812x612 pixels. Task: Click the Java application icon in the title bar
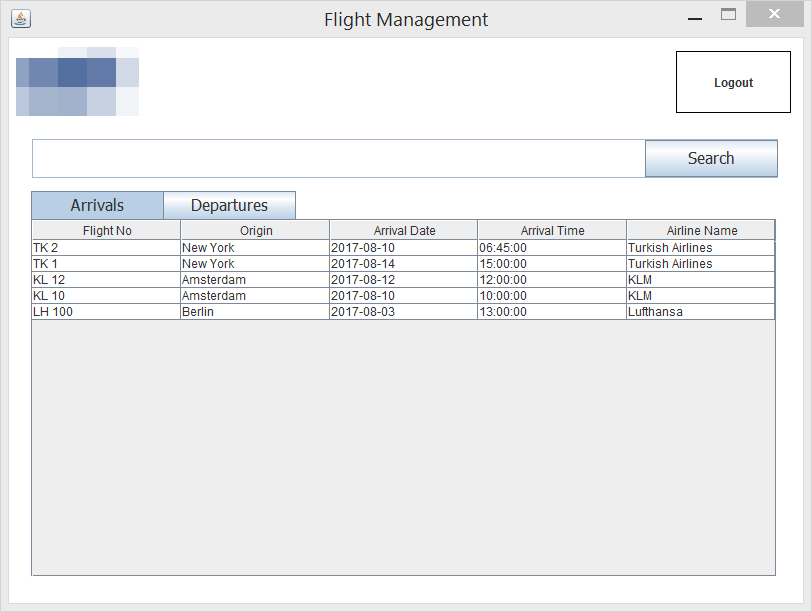(20, 17)
